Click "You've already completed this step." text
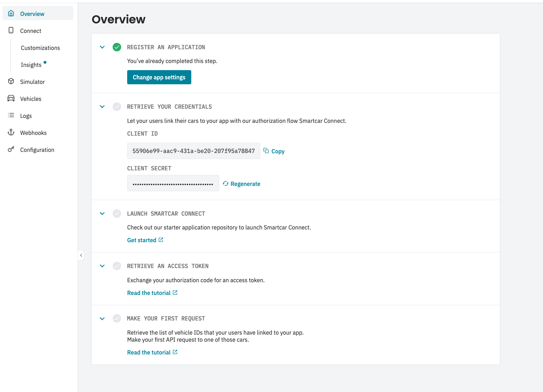 coord(172,61)
